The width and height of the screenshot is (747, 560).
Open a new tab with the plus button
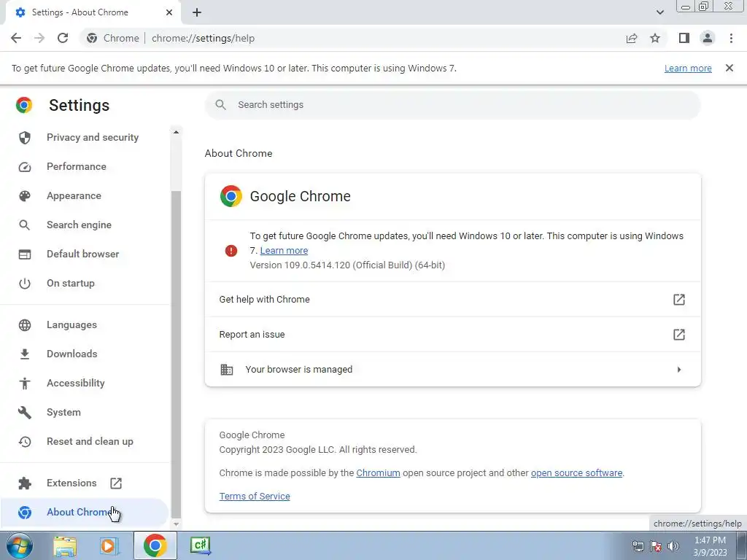[197, 12]
